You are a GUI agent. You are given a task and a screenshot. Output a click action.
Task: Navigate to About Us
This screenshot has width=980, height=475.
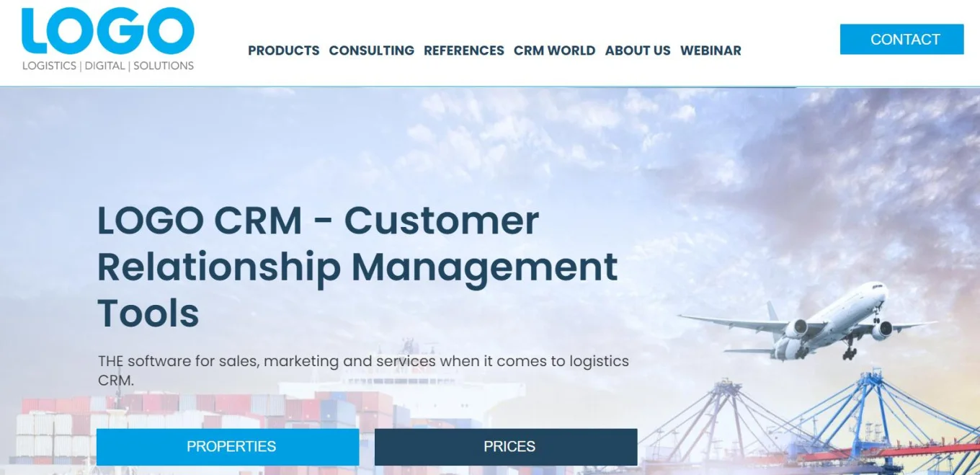(638, 50)
